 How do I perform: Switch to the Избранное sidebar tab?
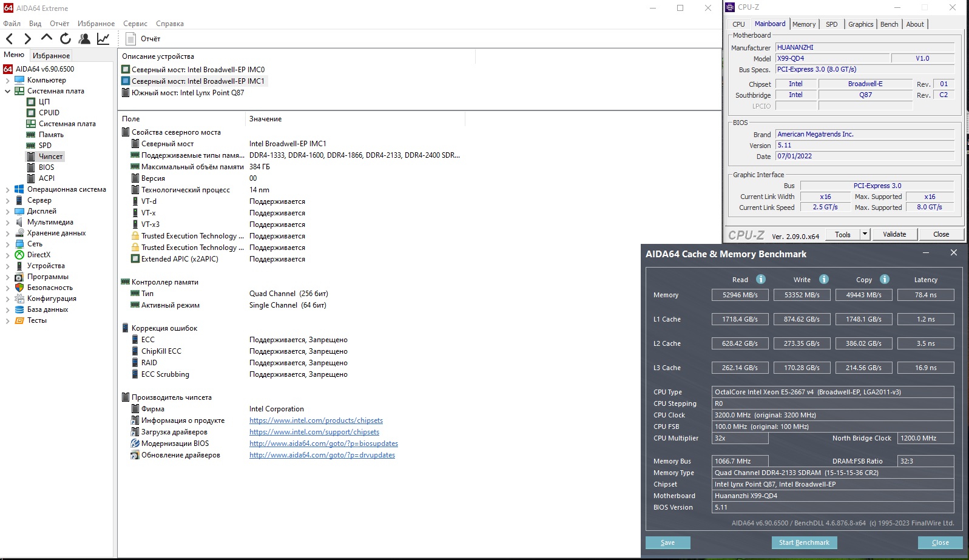[x=51, y=55]
